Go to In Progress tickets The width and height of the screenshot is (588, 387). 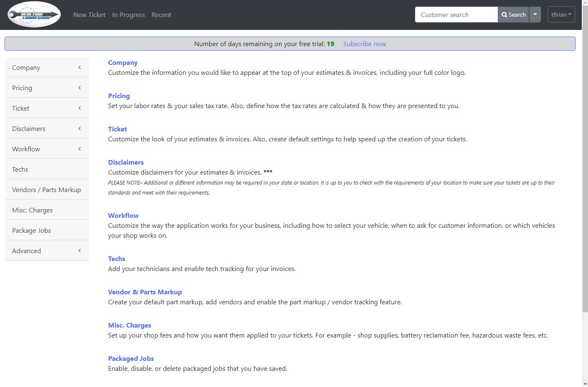pos(128,15)
